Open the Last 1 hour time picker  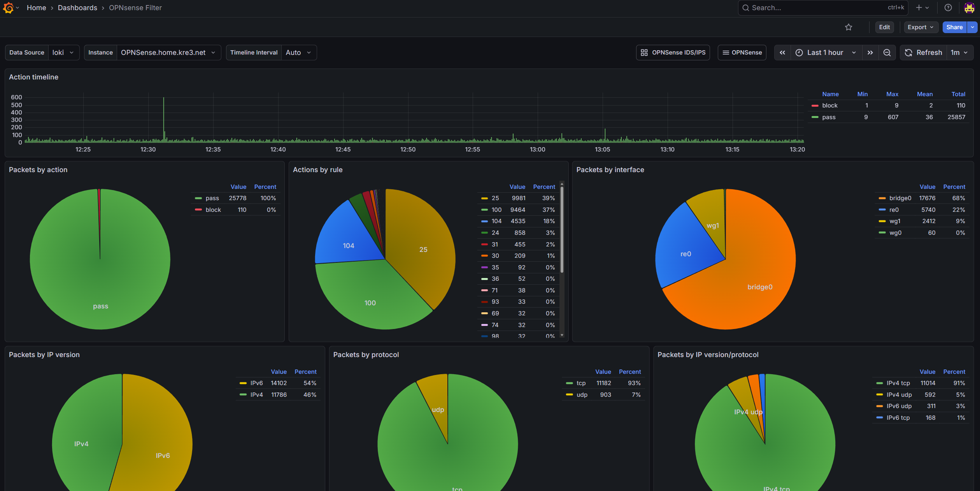(826, 53)
